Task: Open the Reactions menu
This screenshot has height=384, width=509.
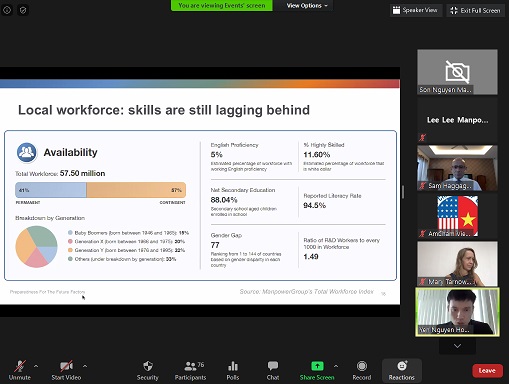Action: click(x=402, y=370)
